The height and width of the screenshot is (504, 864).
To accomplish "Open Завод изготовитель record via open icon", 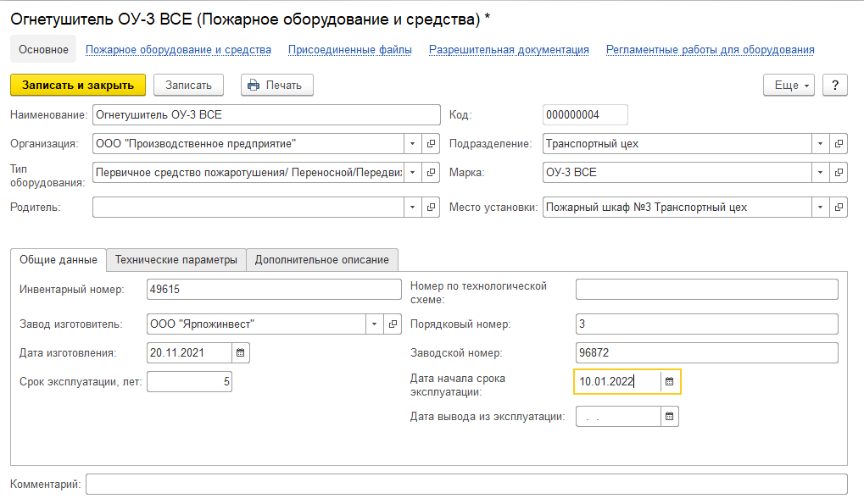I will (392, 324).
